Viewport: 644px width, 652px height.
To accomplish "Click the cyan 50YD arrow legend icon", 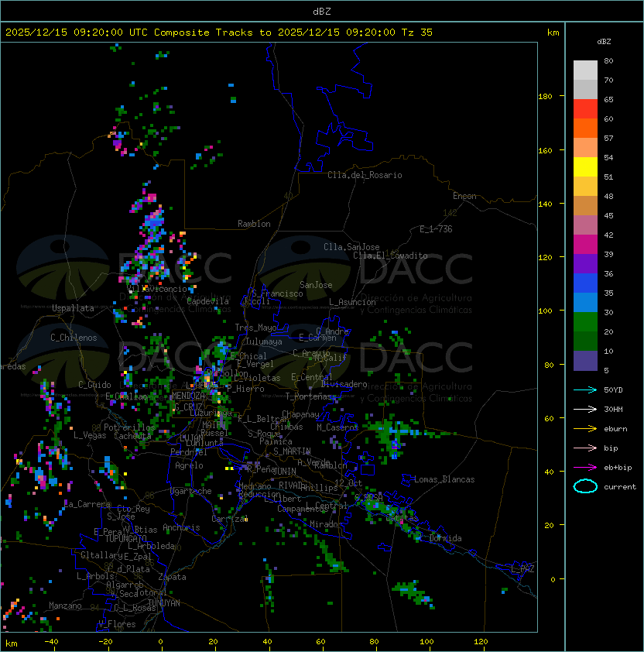I will (585, 390).
